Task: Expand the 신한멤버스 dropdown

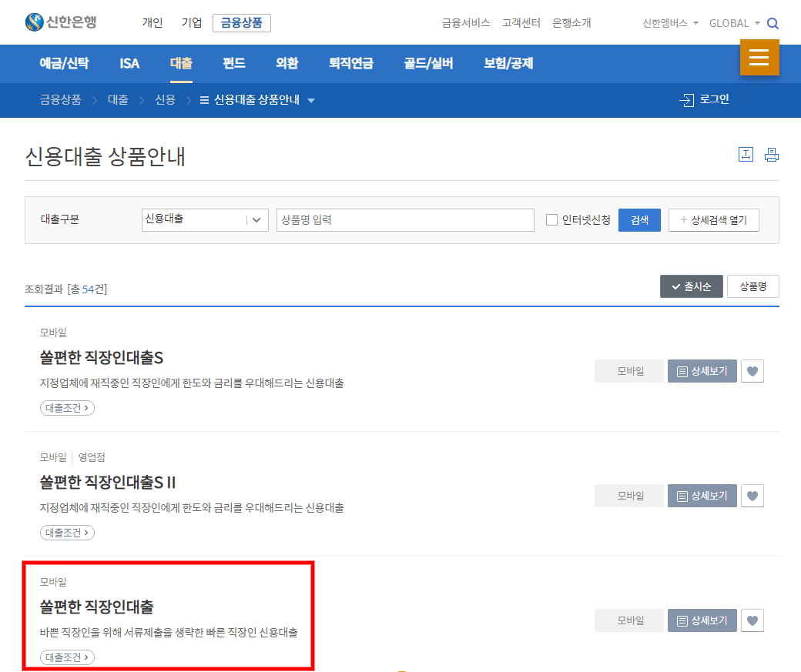Action: [670, 24]
